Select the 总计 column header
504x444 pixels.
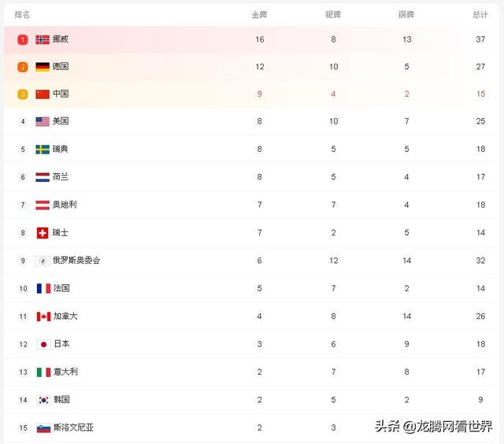pyautogui.click(x=480, y=14)
